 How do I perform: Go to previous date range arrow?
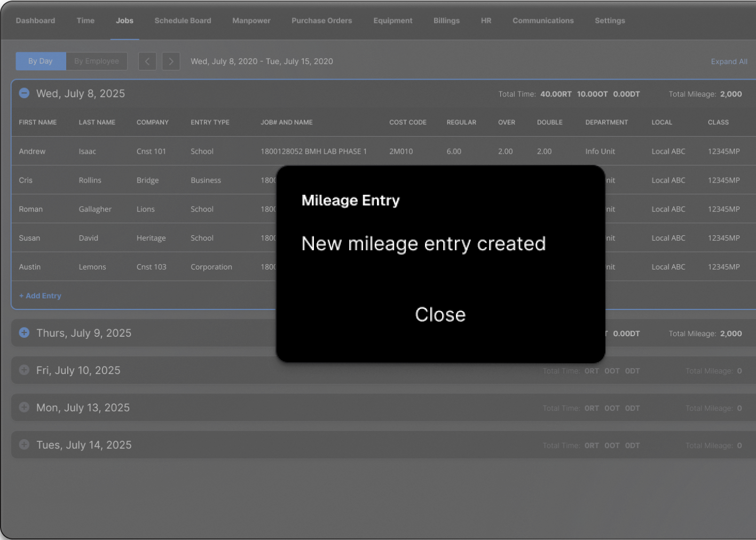point(147,61)
